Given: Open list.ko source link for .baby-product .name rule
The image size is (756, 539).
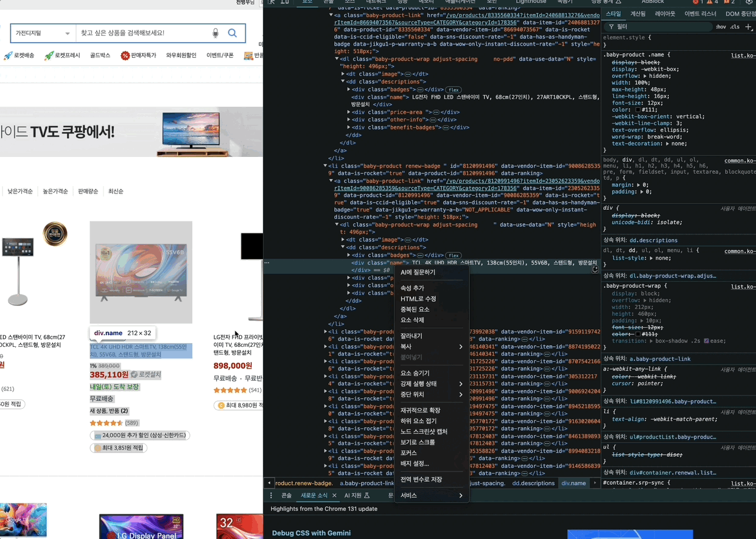Looking at the screenshot, I should tap(743, 55).
